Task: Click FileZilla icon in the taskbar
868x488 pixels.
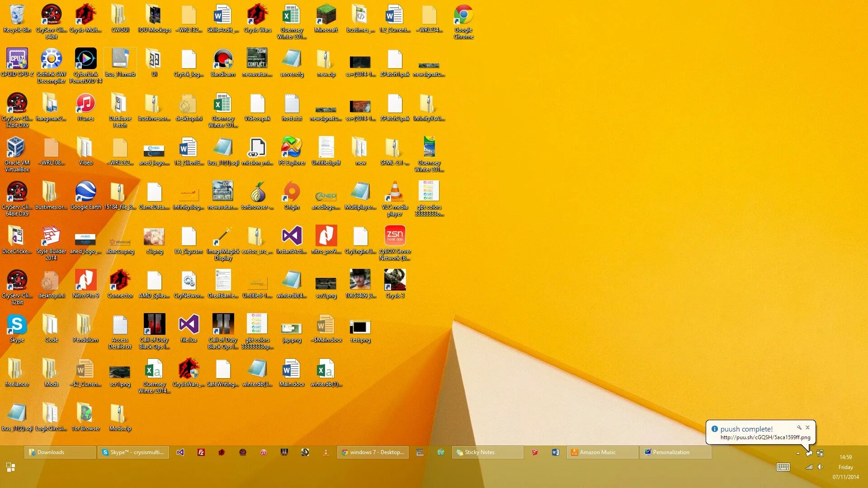Action: 201,452
